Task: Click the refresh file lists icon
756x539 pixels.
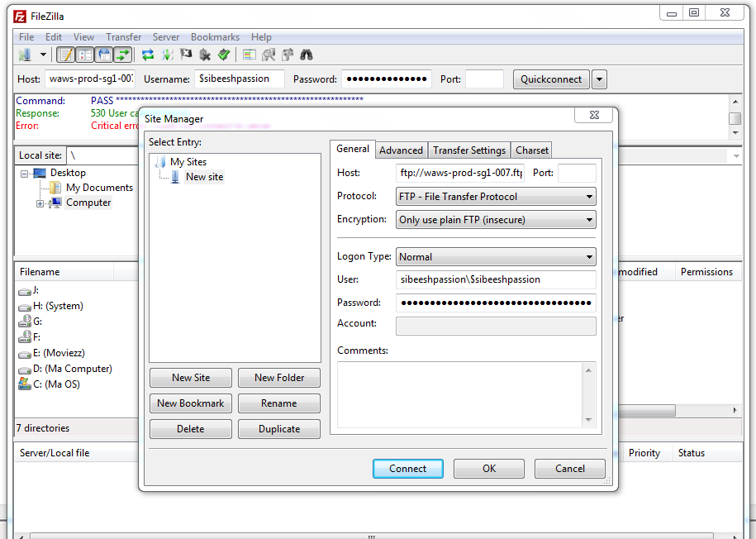Action: pos(148,55)
